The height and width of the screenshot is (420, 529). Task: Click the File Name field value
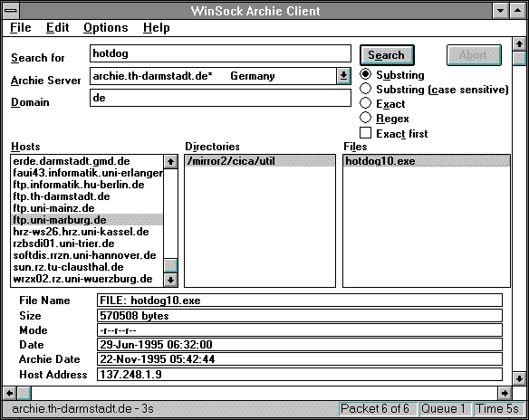coord(300,301)
